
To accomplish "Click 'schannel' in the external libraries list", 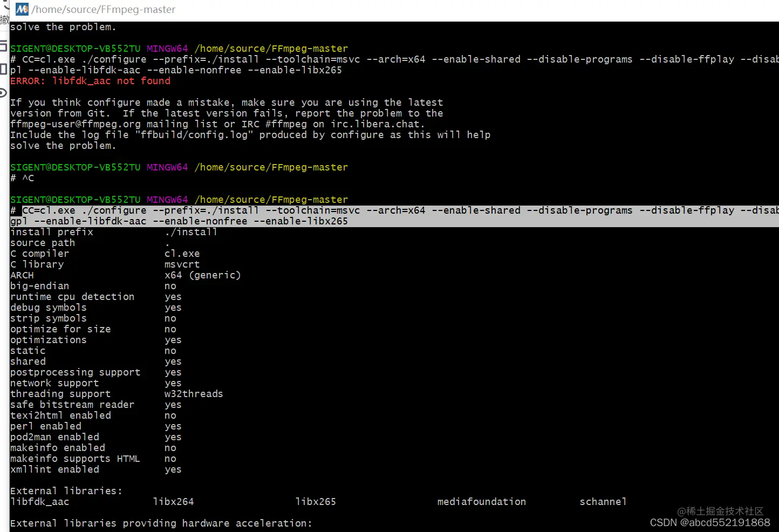I will [x=603, y=502].
